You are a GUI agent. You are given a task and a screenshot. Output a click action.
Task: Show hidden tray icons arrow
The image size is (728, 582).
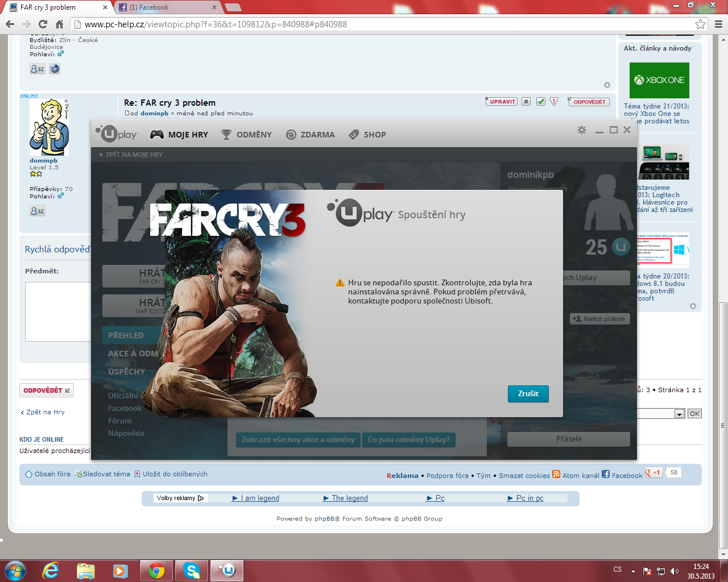(x=633, y=571)
